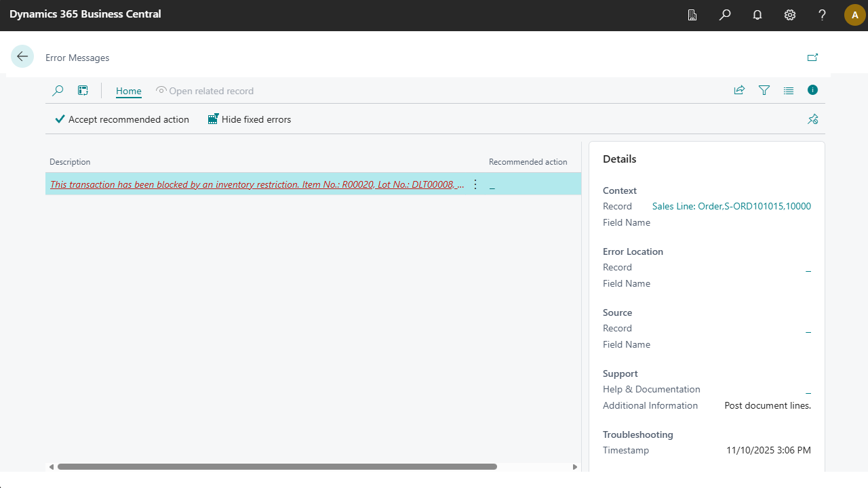Screen dimensions: 868x488
Task: Click Accept recommended action
Action: tap(122, 119)
